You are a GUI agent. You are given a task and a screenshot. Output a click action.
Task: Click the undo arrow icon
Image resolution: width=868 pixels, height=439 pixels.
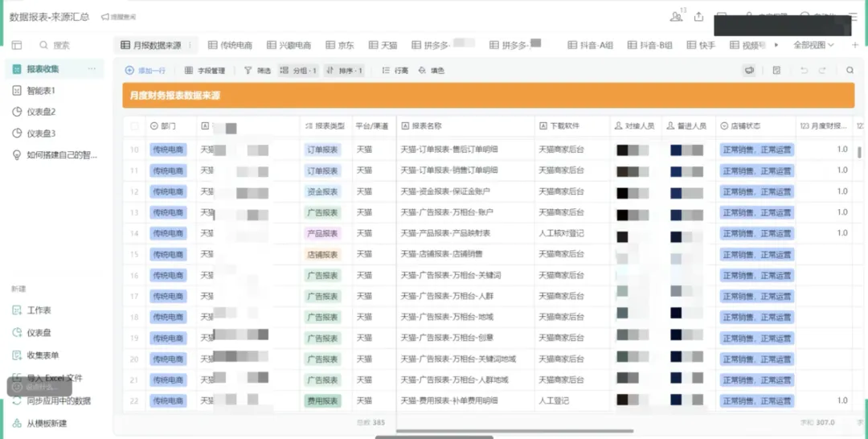click(804, 71)
